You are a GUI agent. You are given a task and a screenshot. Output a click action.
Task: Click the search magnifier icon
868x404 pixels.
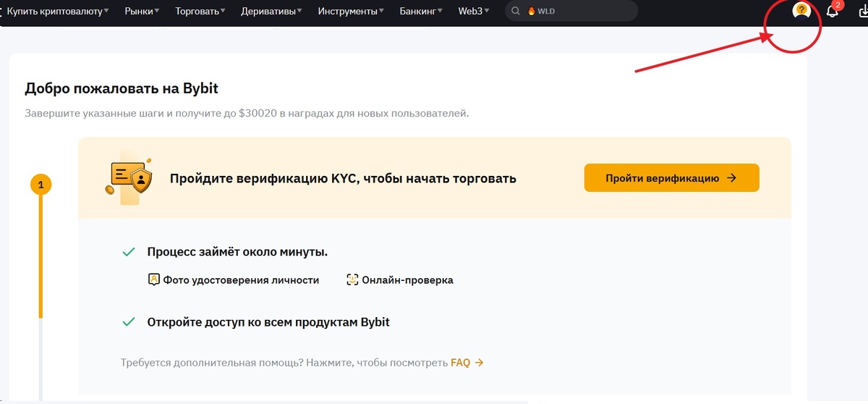(516, 12)
